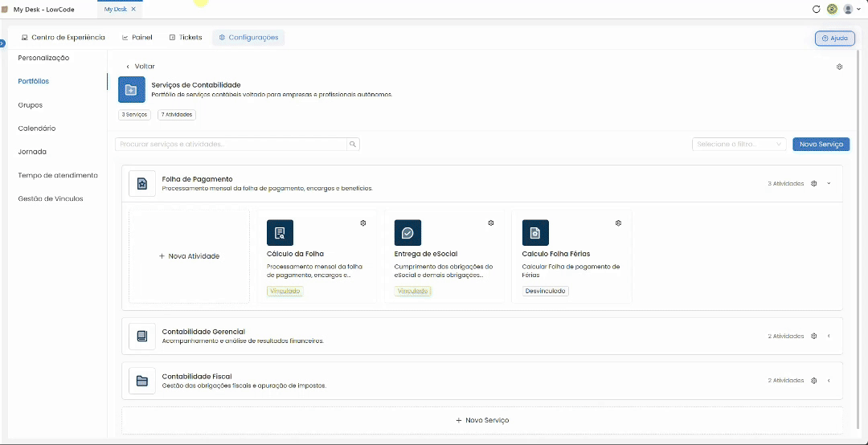Click the Serviços de Contabilidade title
Viewport: 868px width, 445px height.
coord(196,85)
